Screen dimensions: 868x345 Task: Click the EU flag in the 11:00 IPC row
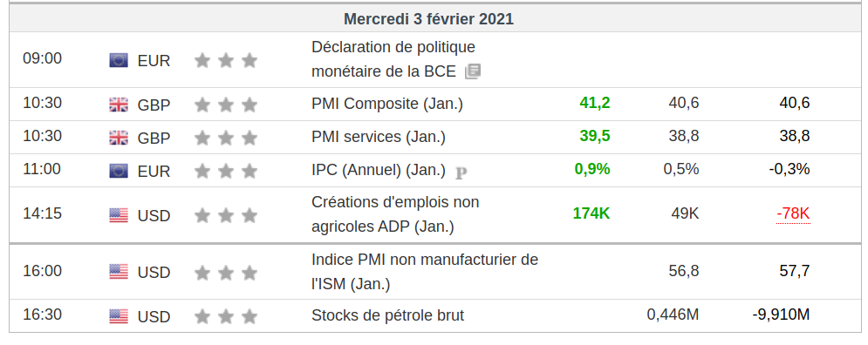tap(119, 171)
